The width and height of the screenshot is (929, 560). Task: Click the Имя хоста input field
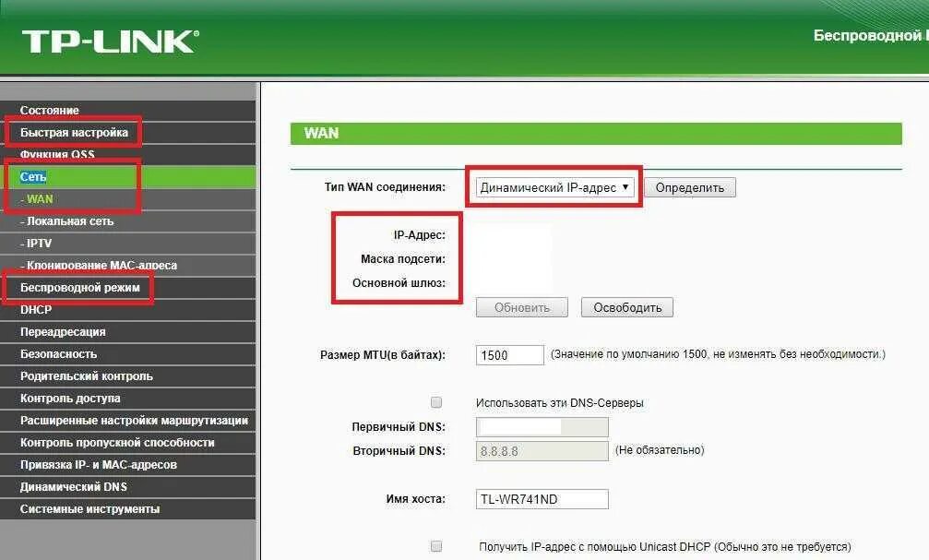540,498
